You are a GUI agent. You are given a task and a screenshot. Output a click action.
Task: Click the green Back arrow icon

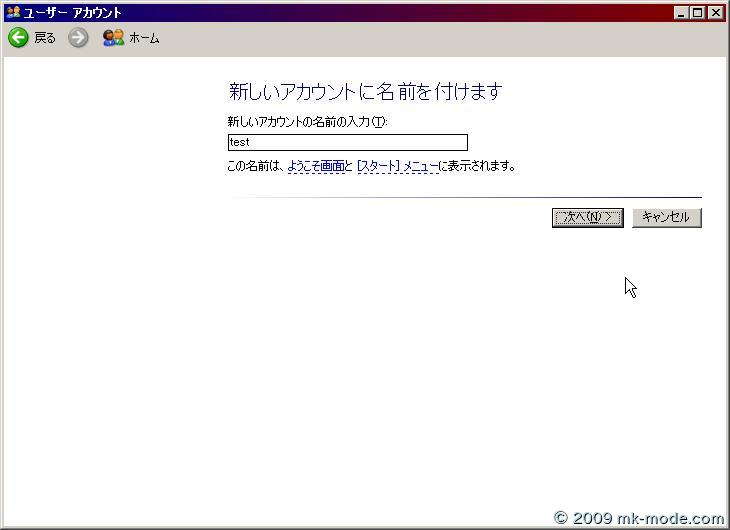point(18,38)
